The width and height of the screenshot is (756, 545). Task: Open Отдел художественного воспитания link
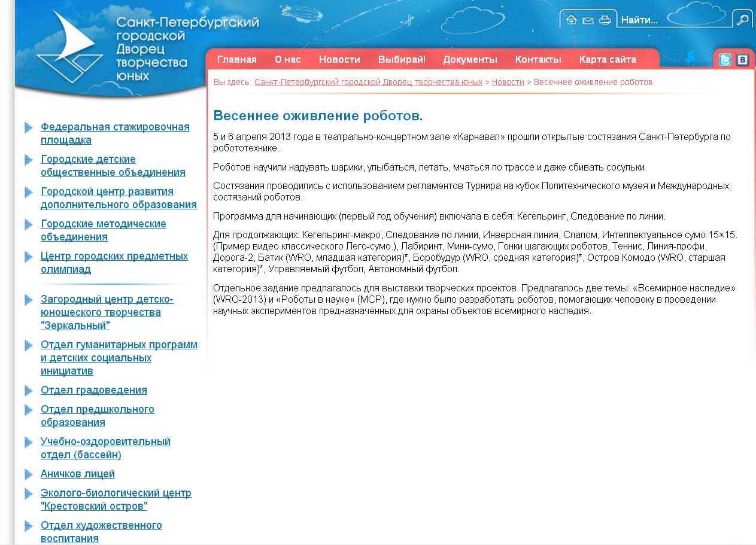click(101, 532)
